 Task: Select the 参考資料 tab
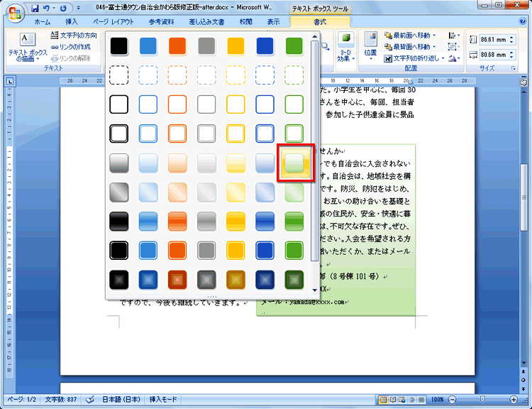(161, 22)
